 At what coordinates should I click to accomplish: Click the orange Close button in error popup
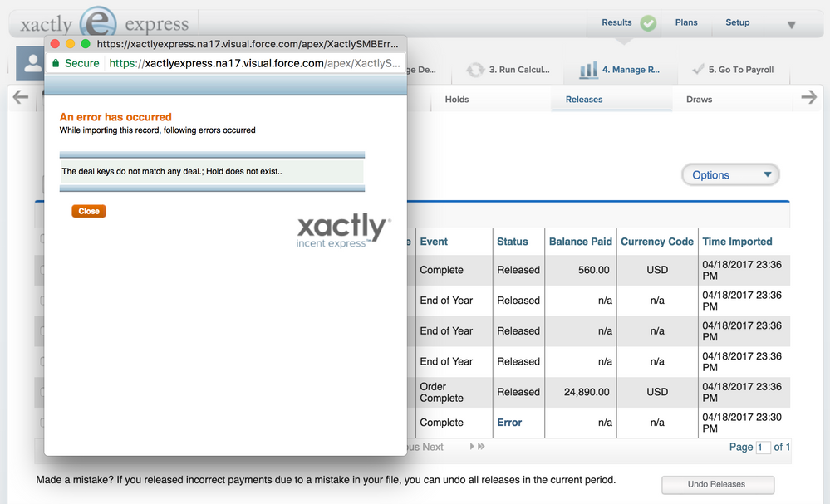(x=89, y=211)
